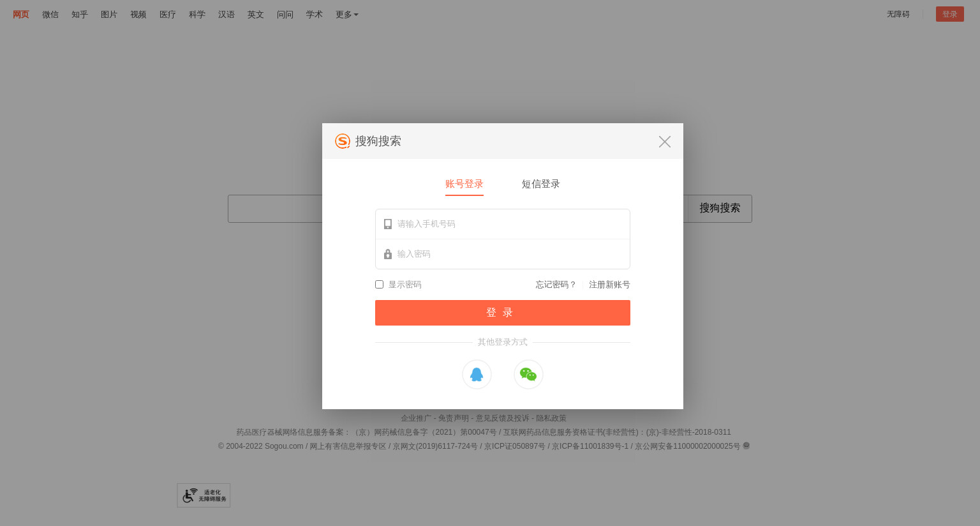The image size is (980, 526).
Task: Open the 京网文(2019)6117-724号 footer link
Action: click(x=435, y=446)
